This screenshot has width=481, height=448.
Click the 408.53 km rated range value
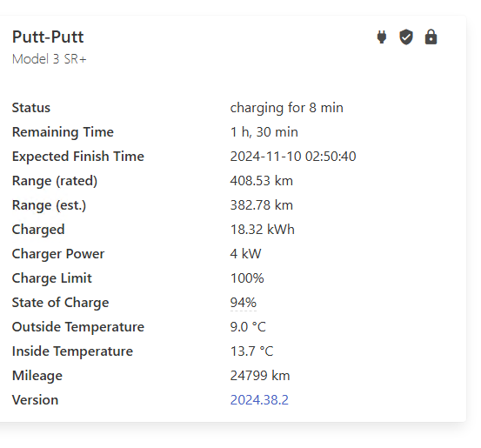tap(261, 181)
